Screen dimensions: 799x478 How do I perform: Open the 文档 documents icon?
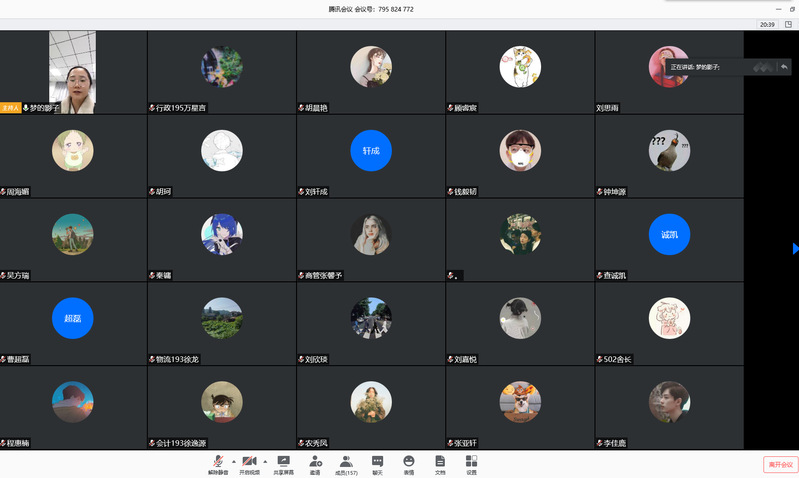[440, 463]
